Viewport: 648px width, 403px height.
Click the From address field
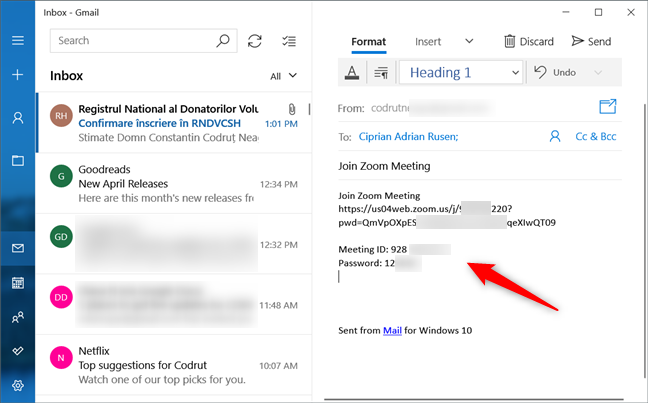click(x=432, y=108)
